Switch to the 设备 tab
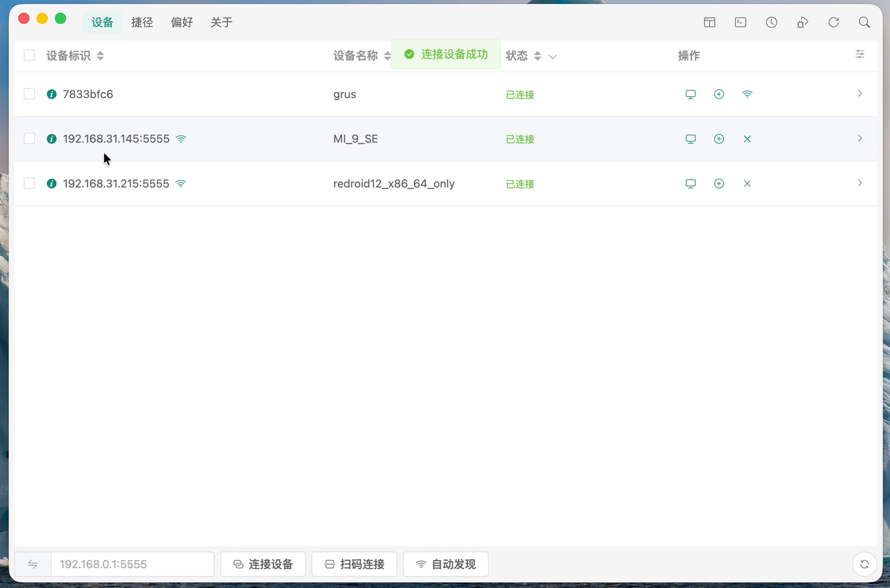 (x=102, y=22)
